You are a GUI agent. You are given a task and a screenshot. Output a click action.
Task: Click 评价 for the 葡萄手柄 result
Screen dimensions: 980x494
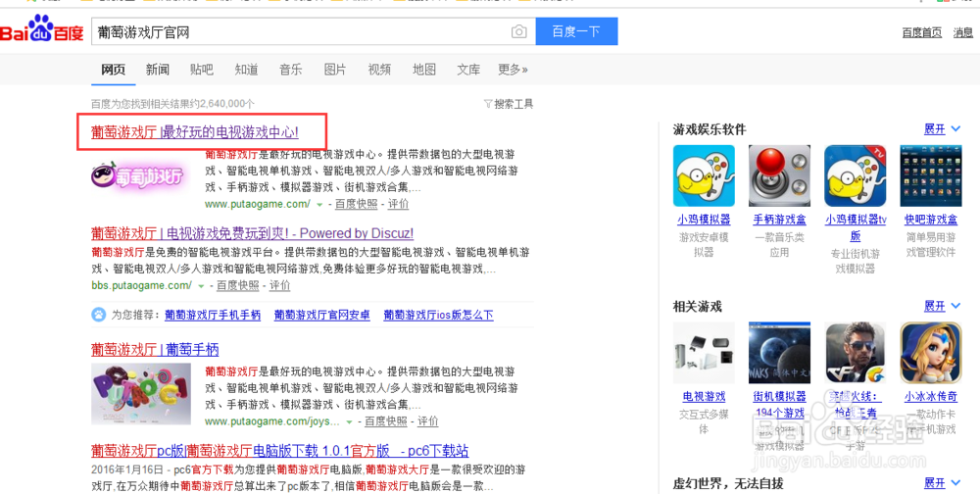tap(428, 420)
